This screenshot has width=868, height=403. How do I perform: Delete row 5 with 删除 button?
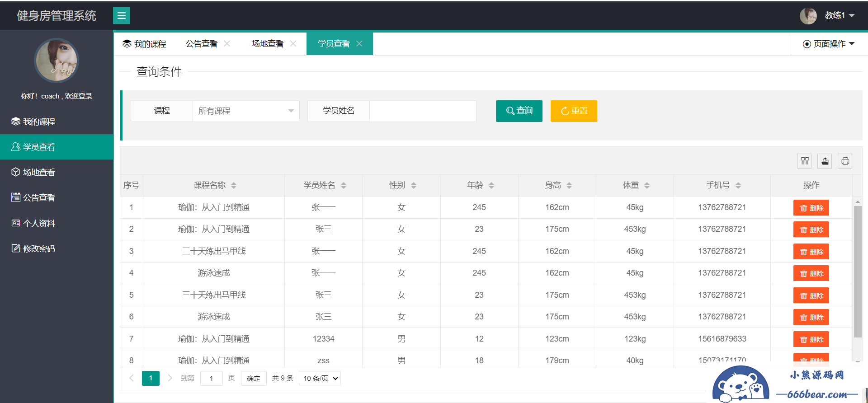(x=811, y=295)
